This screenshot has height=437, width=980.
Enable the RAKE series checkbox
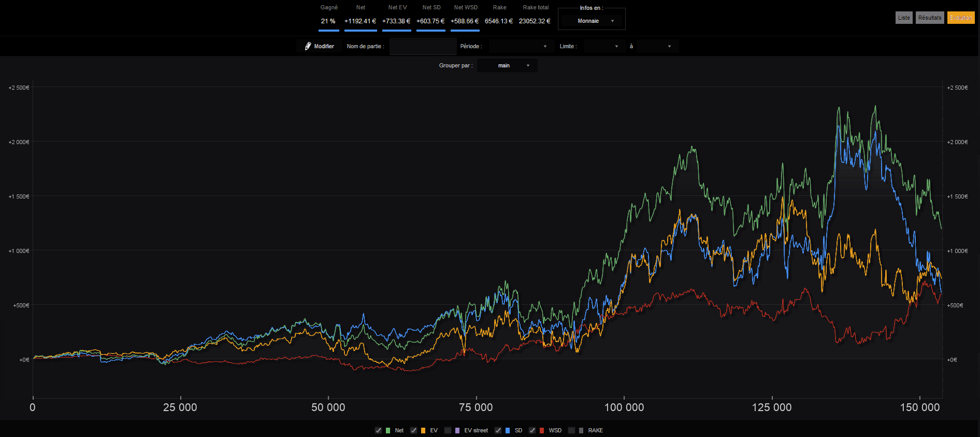pyautogui.click(x=571, y=430)
